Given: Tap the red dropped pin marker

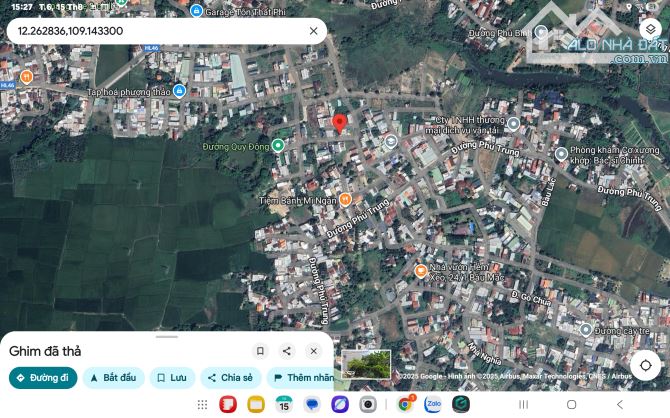Looking at the screenshot, I should point(339,124).
